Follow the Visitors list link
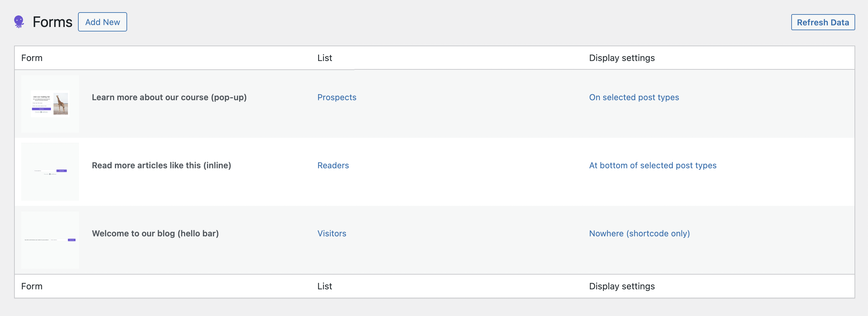868x316 pixels. point(332,234)
